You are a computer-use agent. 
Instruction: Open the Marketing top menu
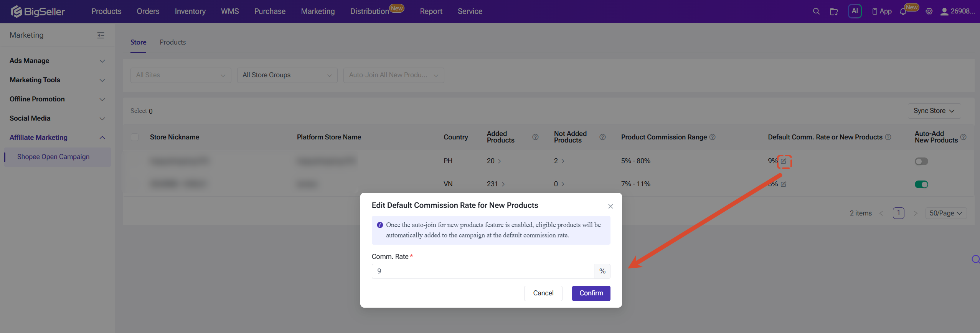(318, 12)
